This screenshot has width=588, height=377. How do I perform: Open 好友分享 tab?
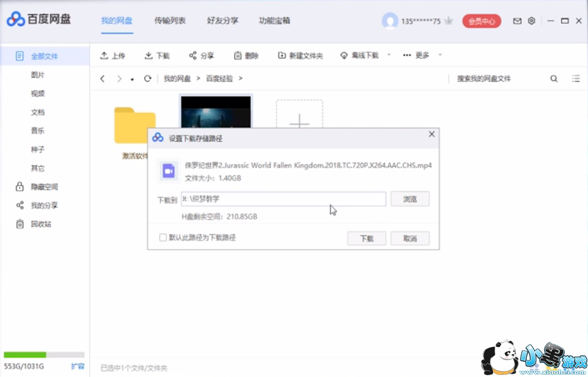222,21
